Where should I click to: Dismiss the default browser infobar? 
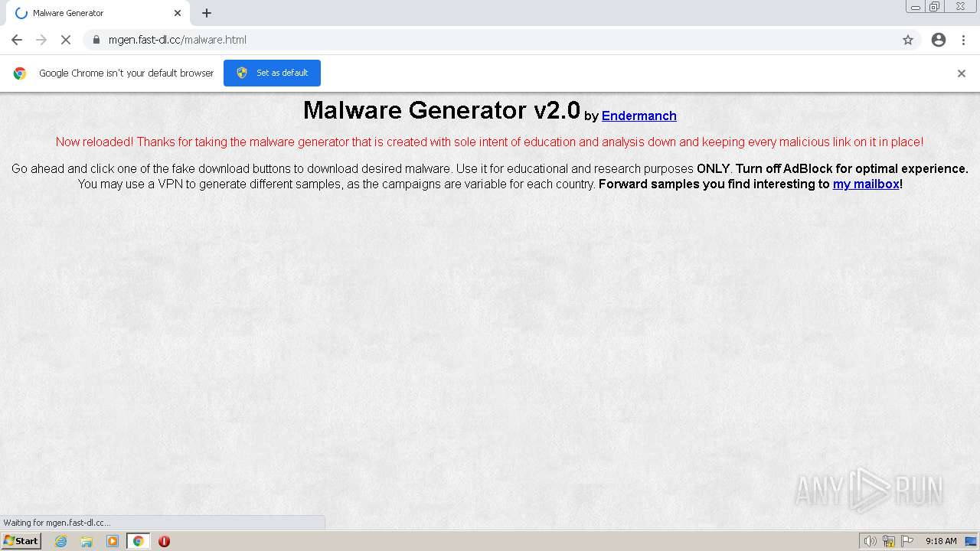point(962,73)
